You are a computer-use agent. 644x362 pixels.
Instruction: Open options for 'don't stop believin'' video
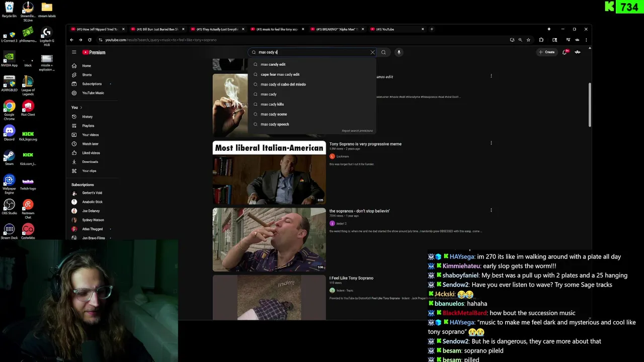click(x=491, y=210)
